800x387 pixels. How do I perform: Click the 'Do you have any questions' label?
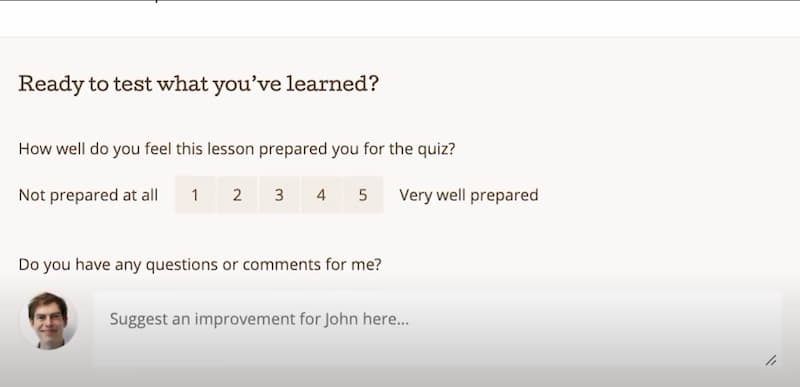click(x=200, y=265)
